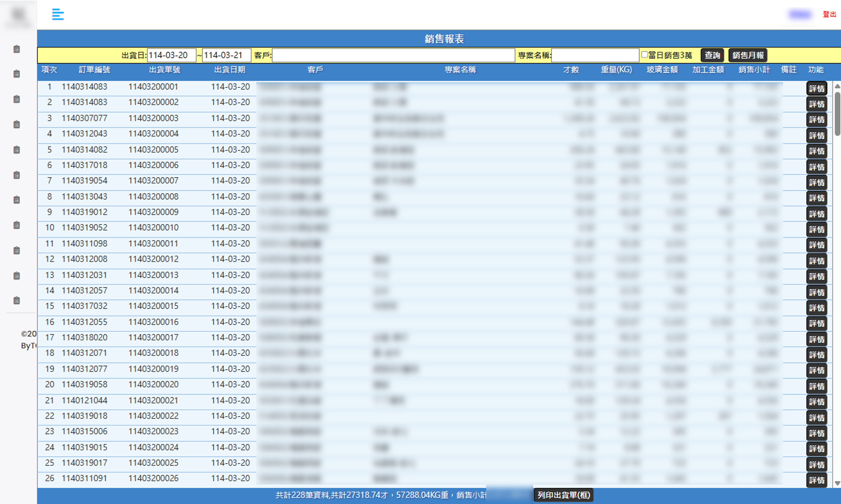Viewport: 841px width, 504px height.
Task: Click the first clipboard icon in sidebar
Action: point(17,49)
